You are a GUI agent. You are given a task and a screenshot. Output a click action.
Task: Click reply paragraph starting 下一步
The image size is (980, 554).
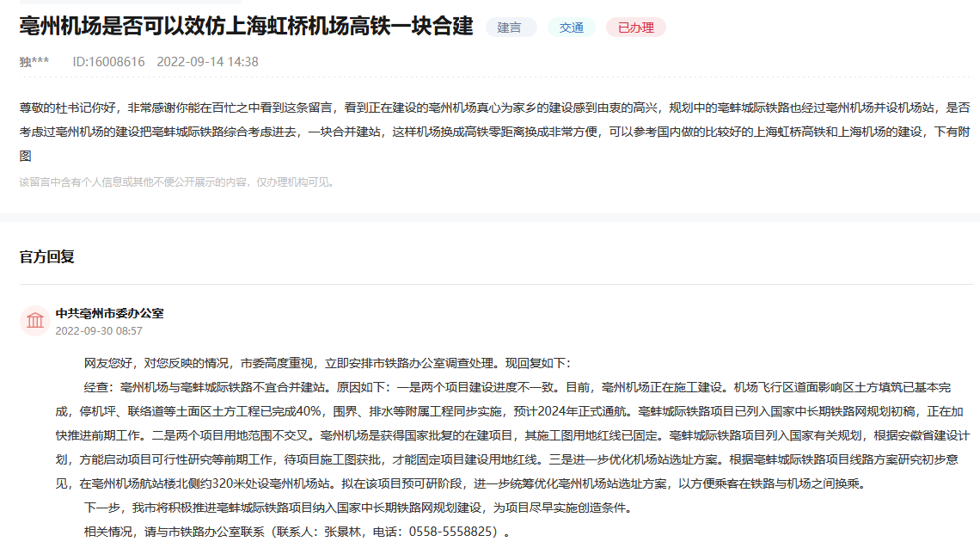click(x=359, y=508)
